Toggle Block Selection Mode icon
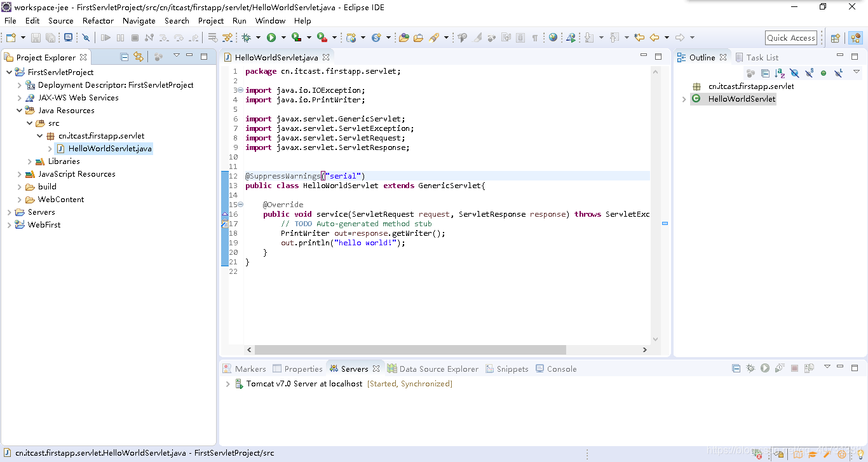The height and width of the screenshot is (462, 868). click(x=520, y=37)
